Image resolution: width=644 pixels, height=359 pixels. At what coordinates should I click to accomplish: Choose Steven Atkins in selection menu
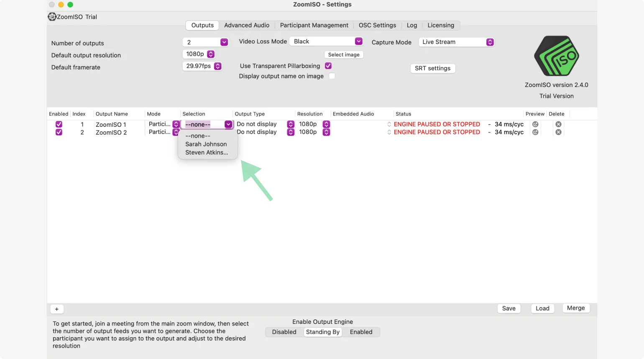208,153
